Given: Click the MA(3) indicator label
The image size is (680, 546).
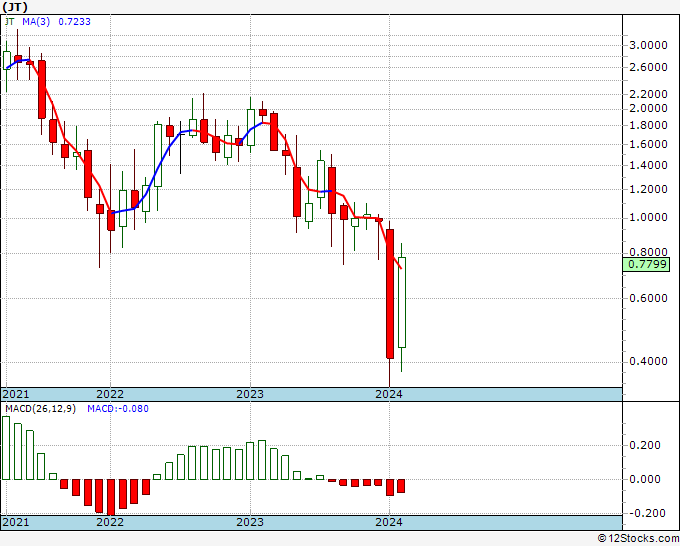Looking at the screenshot, I should [36, 21].
